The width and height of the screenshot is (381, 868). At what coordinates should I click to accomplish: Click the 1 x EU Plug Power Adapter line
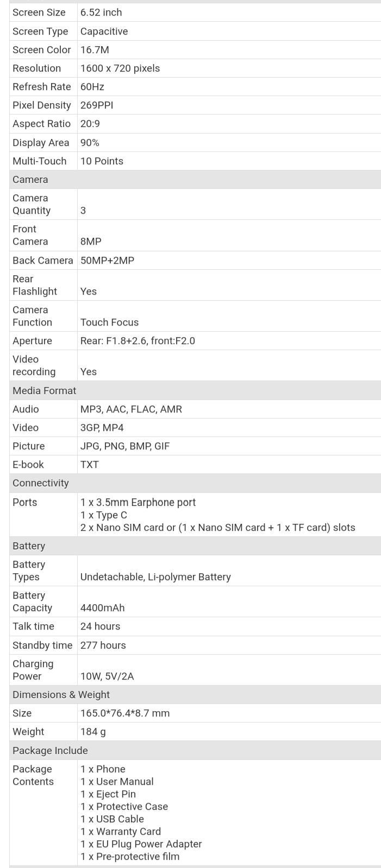pyautogui.click(x=141, y=844)
